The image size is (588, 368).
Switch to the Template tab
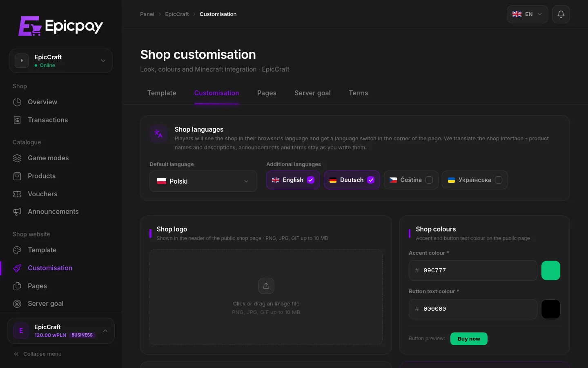tap(162, 93)
